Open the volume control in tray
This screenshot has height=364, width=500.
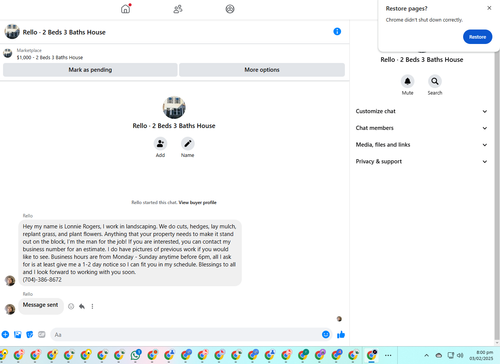[460, 355]
